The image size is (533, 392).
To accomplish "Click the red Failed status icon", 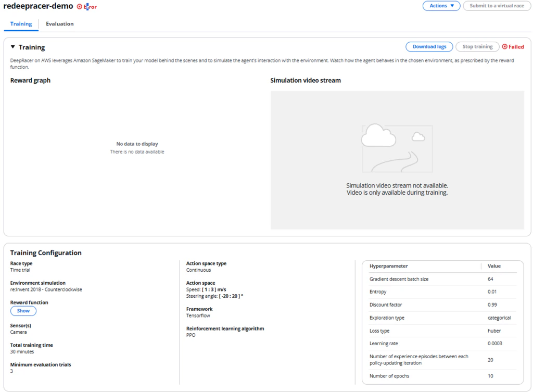I will 505,47.
